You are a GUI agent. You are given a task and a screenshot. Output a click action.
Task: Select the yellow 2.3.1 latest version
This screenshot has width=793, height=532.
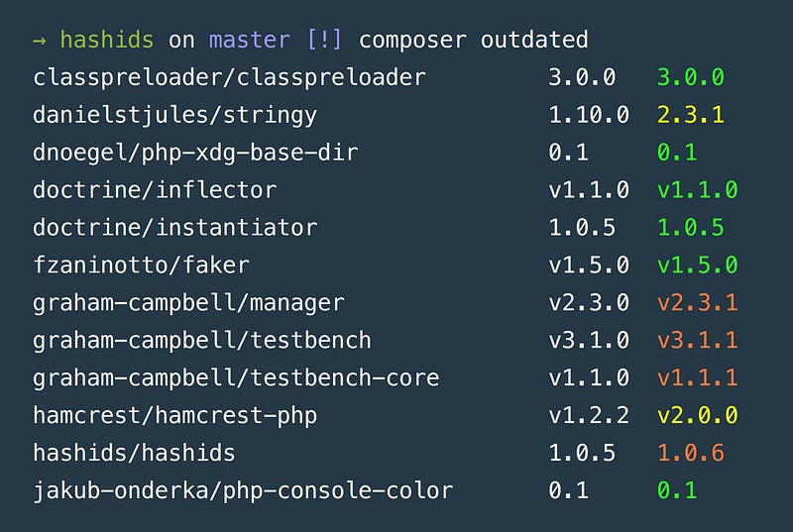point(690,115)
